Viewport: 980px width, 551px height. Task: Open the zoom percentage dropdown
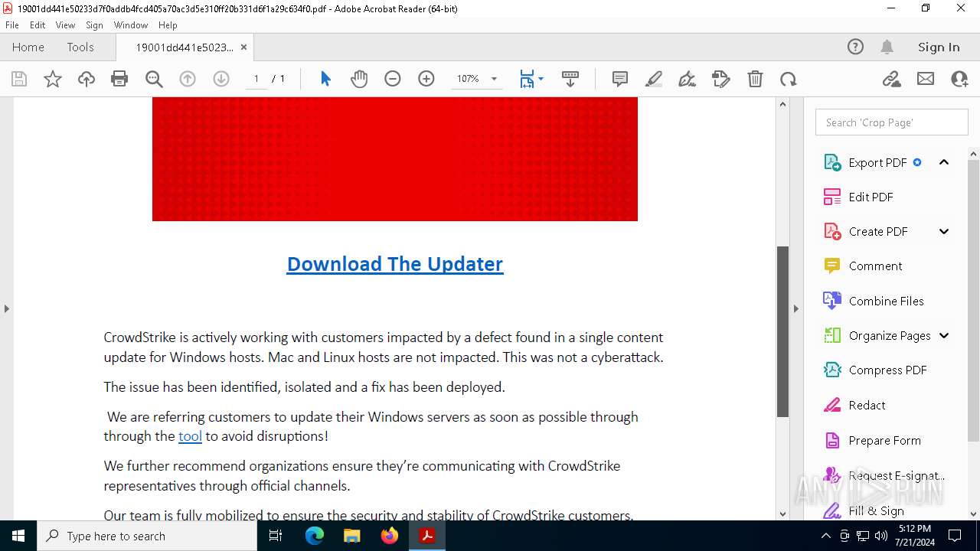click(x=494, y=79)
